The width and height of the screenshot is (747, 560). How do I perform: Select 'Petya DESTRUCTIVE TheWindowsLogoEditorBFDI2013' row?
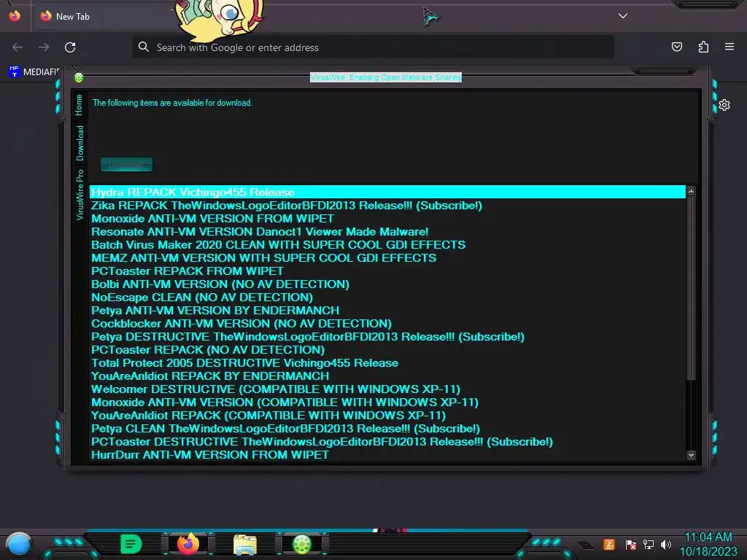[387, 337]
